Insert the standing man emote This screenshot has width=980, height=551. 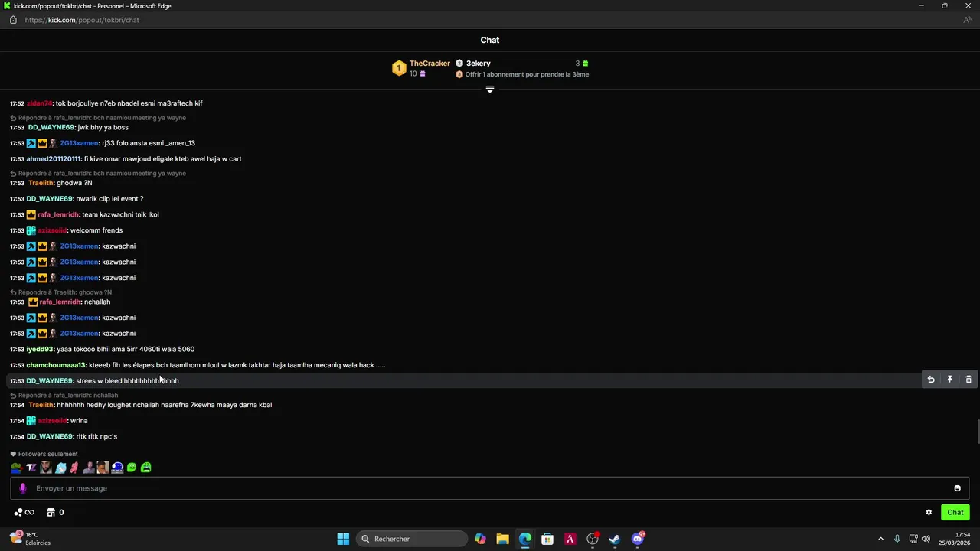click(89, 468)
